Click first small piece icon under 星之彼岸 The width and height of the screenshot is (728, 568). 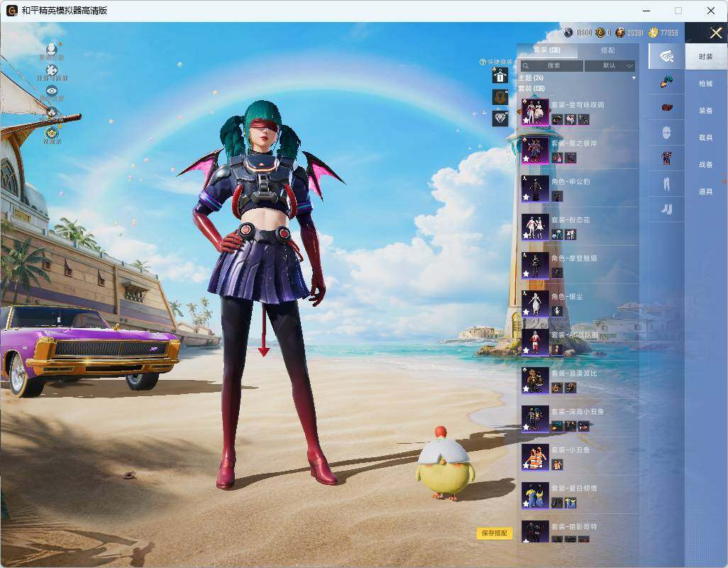coord(557,158)
